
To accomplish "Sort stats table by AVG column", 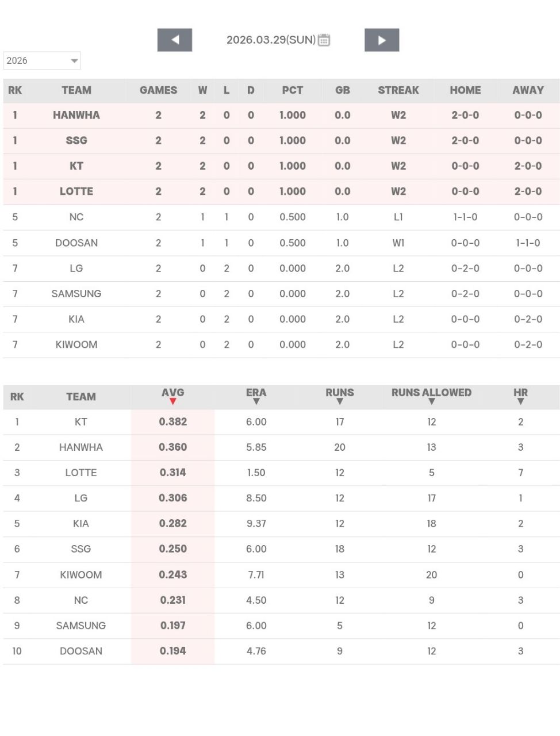I will pyautogui.click(x=172, y=396).
